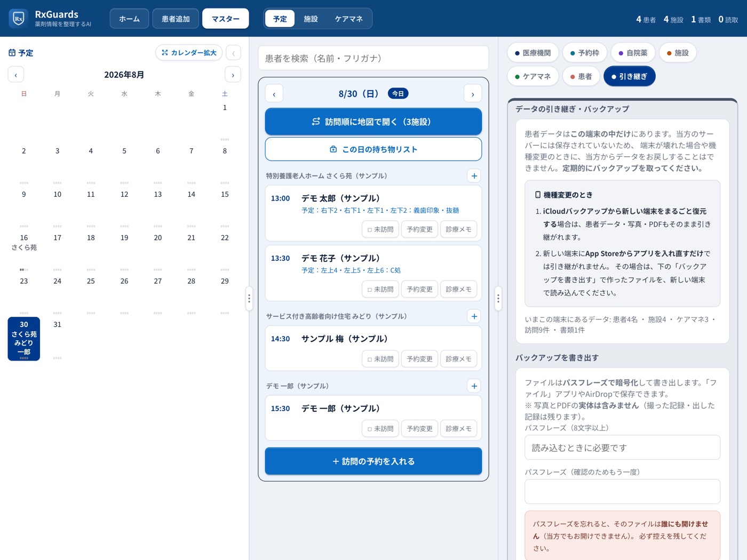Click the RxGuards shield logo
This screenshot has width=747, height=560.
[19, 19]
